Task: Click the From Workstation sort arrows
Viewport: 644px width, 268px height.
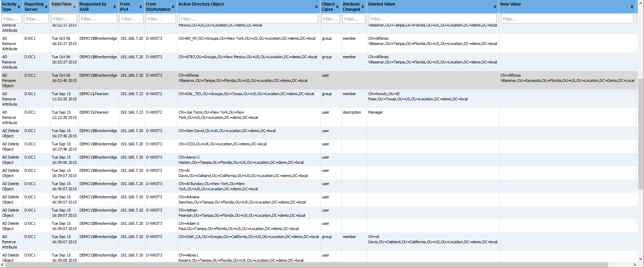Action: pyautogui.click(x=173, y=7)
